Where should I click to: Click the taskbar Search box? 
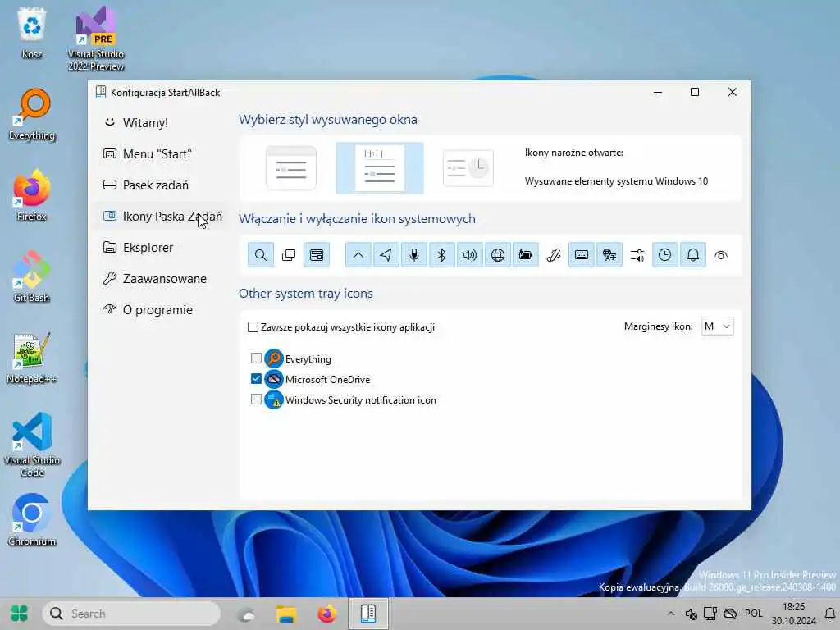(131, 614)
